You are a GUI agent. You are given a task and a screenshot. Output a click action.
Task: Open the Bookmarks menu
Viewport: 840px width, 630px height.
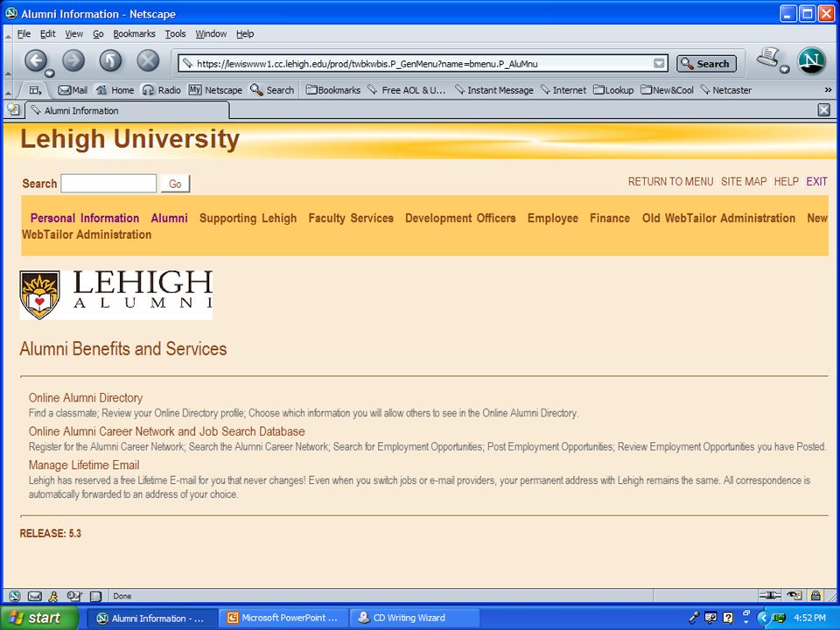(134, 34)
